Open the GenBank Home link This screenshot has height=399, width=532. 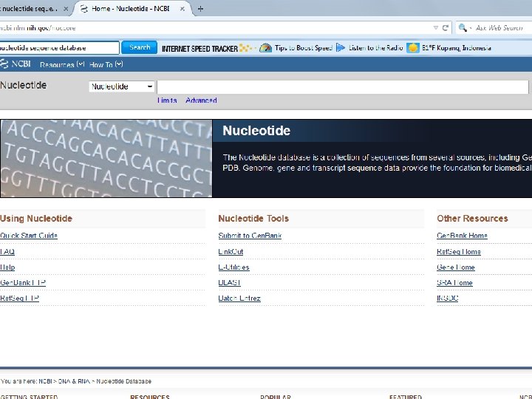click(x=462, y=236)
